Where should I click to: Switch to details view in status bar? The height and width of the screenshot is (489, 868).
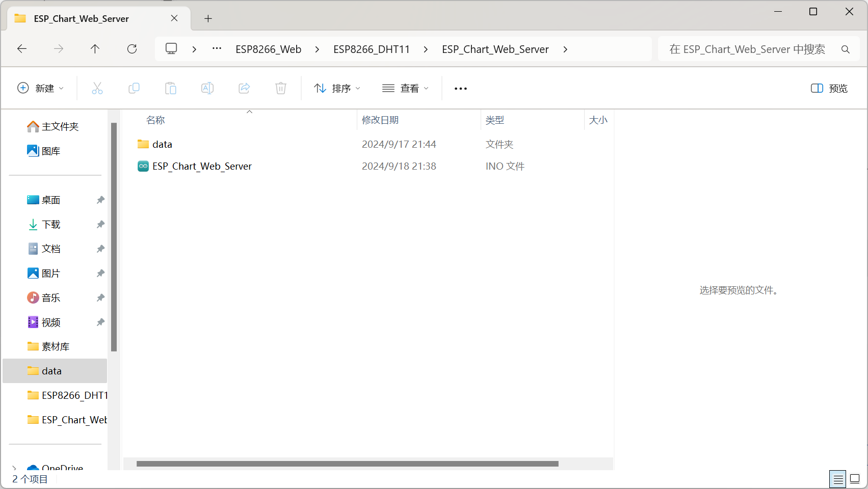pyautogui.click(x=837, y=479)
